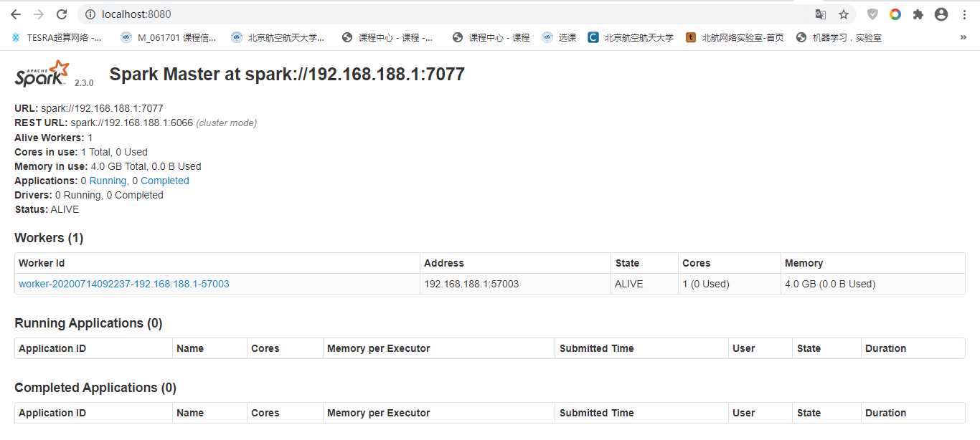Open the Extensions puzzle piece menu

[x=918, y=14]
